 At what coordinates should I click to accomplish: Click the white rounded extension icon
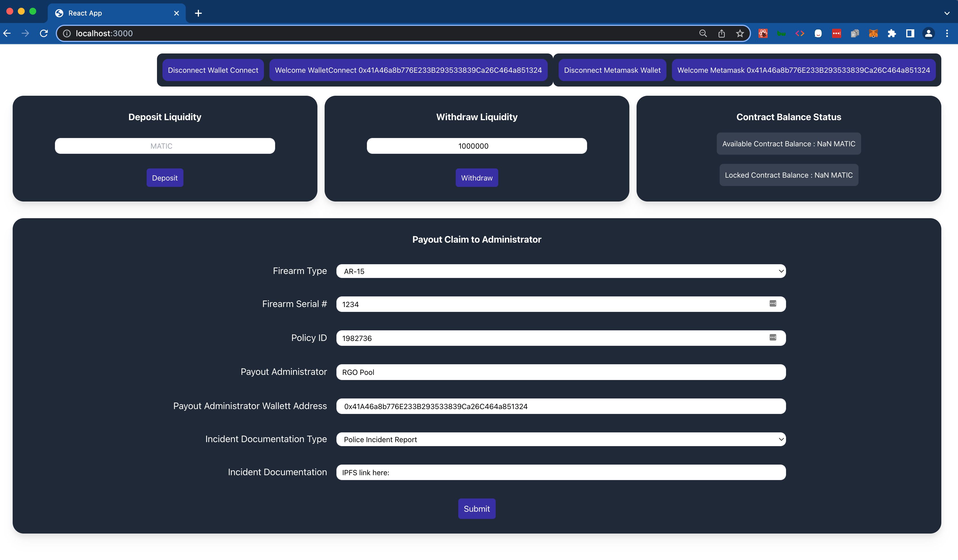pyautogui.click(x=818, y=33)
